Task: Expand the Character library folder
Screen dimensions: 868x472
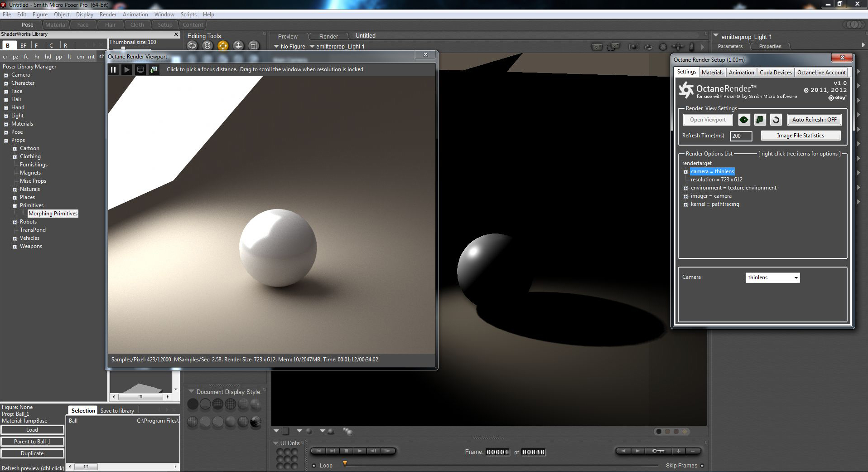Action: [6, 83]
